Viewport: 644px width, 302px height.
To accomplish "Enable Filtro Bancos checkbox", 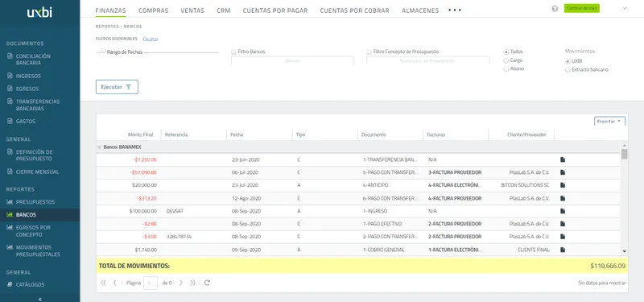I will coord(233,52).
